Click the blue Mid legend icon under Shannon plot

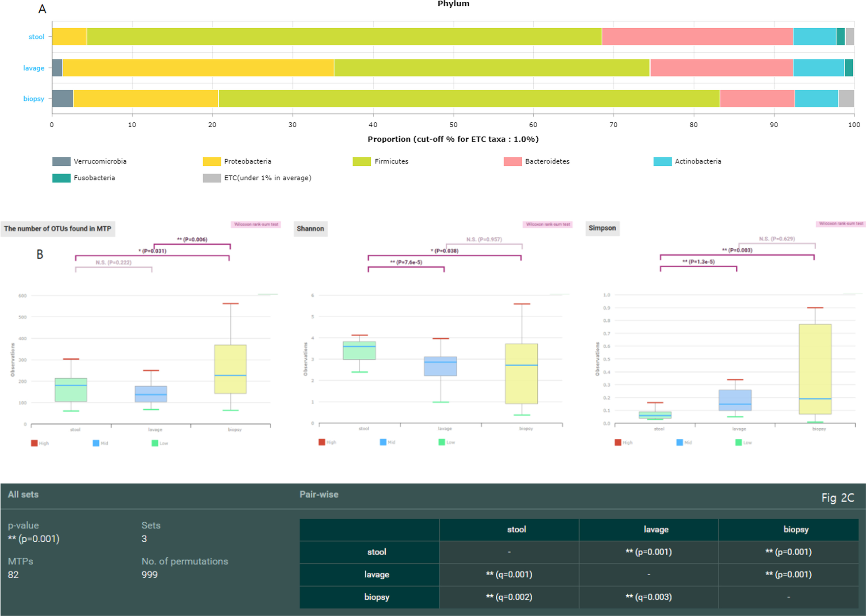[x=383, y=442]
